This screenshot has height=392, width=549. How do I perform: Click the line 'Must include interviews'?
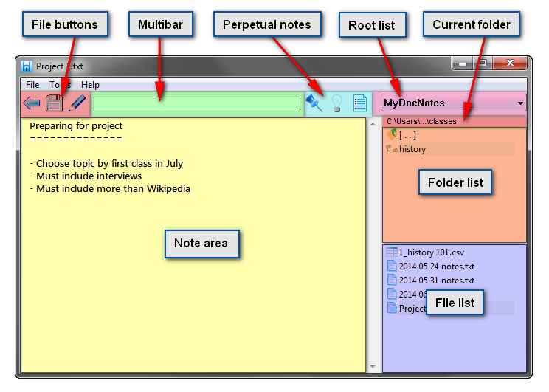pos(86,176)
